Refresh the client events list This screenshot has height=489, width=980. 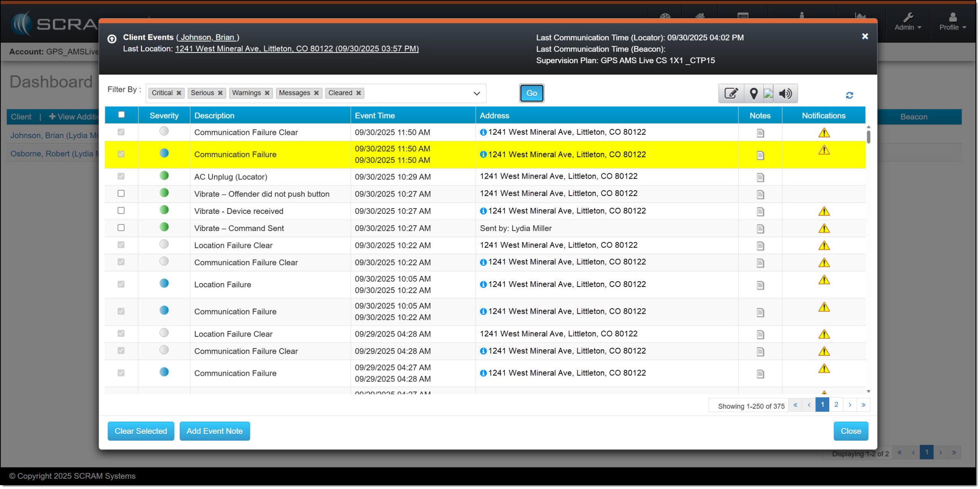(x=849, y=95)
